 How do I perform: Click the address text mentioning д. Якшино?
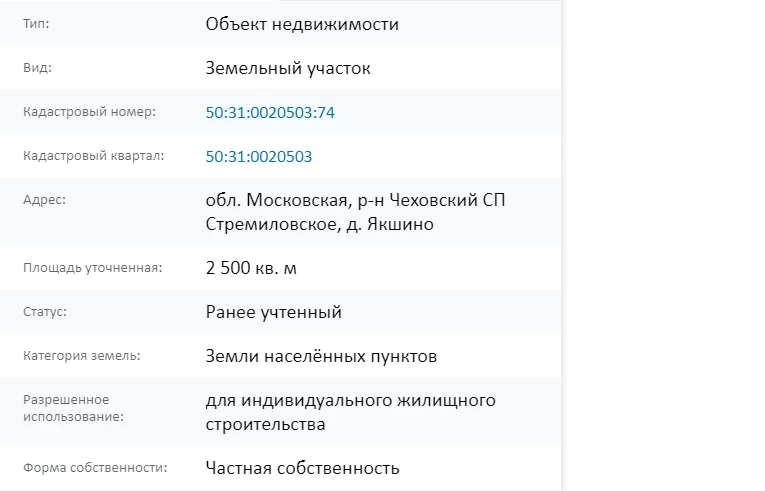[x=355, y=212]
